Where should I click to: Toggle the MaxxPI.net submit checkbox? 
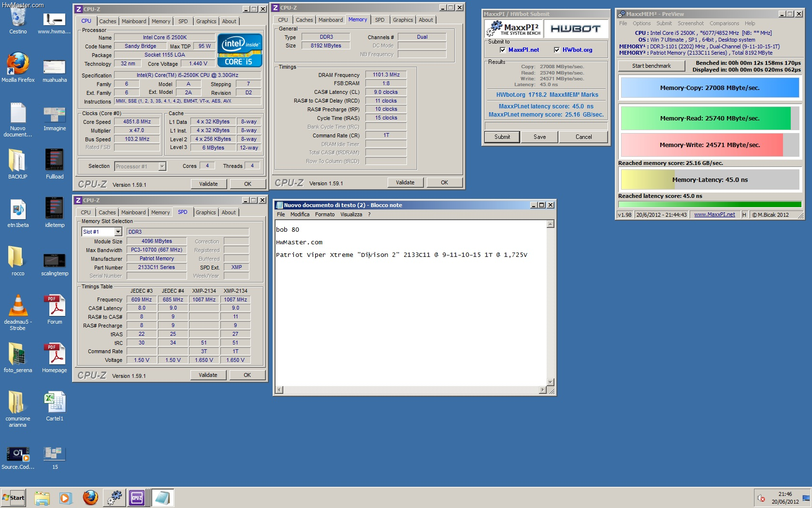tap(503, 50)
